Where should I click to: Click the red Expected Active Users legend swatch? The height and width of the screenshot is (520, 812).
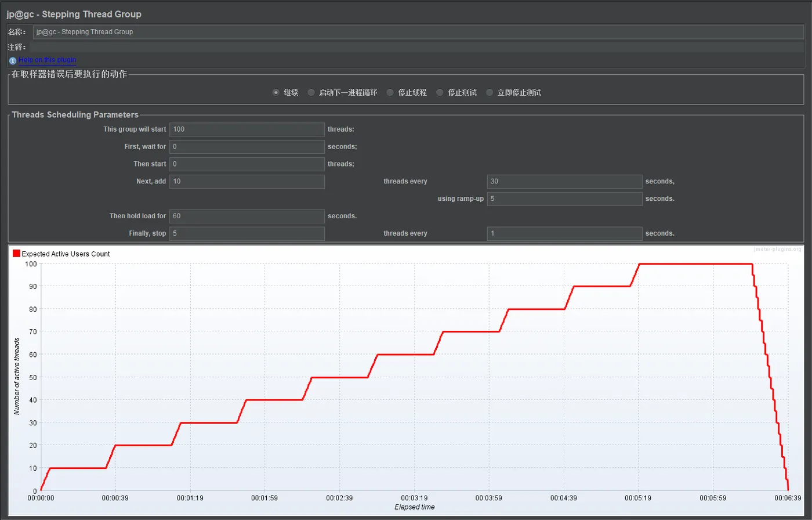16,254
